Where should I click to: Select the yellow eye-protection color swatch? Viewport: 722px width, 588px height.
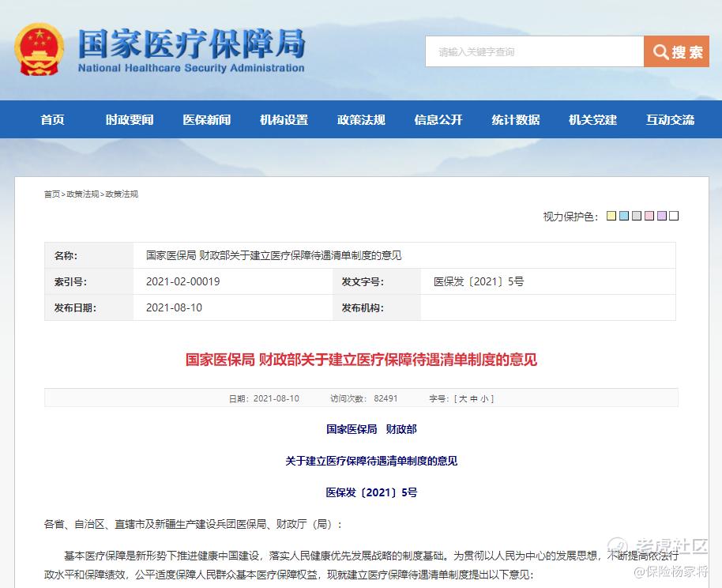(611, 216)
